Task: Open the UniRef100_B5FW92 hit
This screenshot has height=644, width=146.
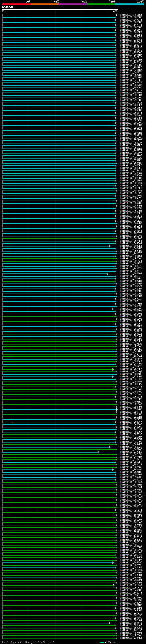Action: [x=131, y=515]
